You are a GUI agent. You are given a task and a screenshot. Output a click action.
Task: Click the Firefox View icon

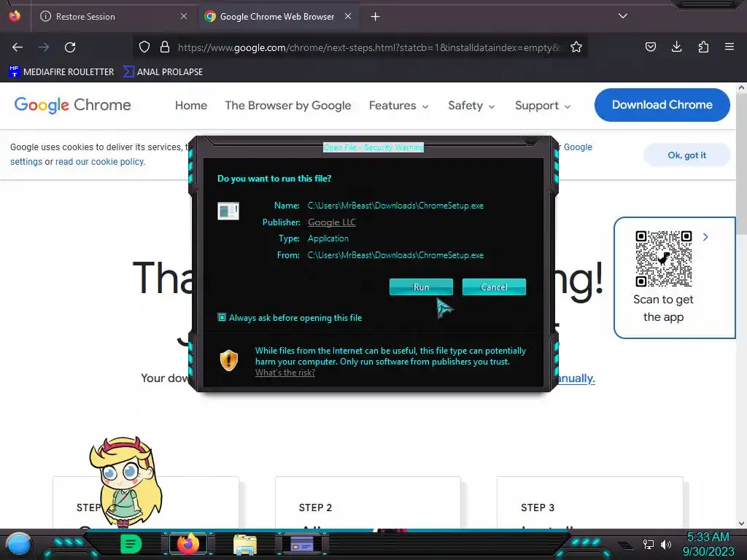(15, 16)
